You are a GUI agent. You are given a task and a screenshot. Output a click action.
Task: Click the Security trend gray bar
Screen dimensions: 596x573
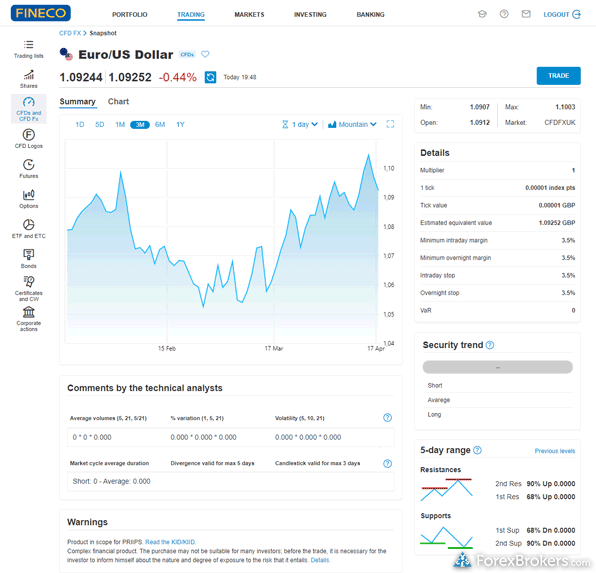(x=498, y=367)
